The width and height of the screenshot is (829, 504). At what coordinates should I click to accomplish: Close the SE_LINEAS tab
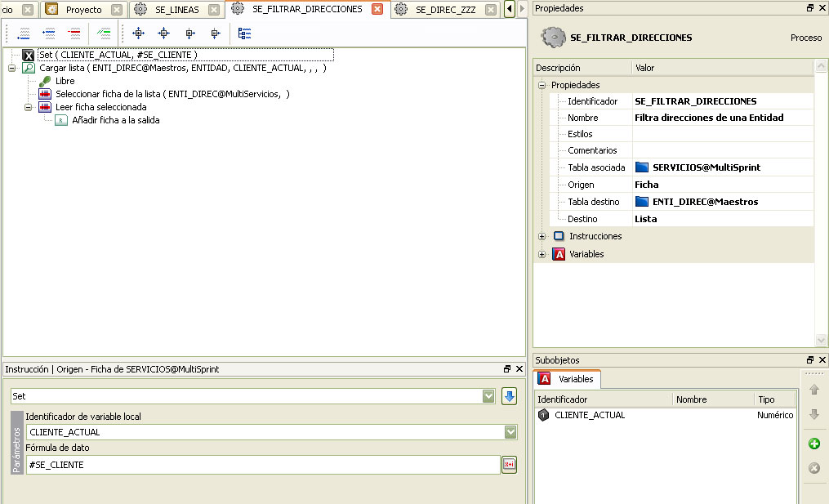[214, 10]
